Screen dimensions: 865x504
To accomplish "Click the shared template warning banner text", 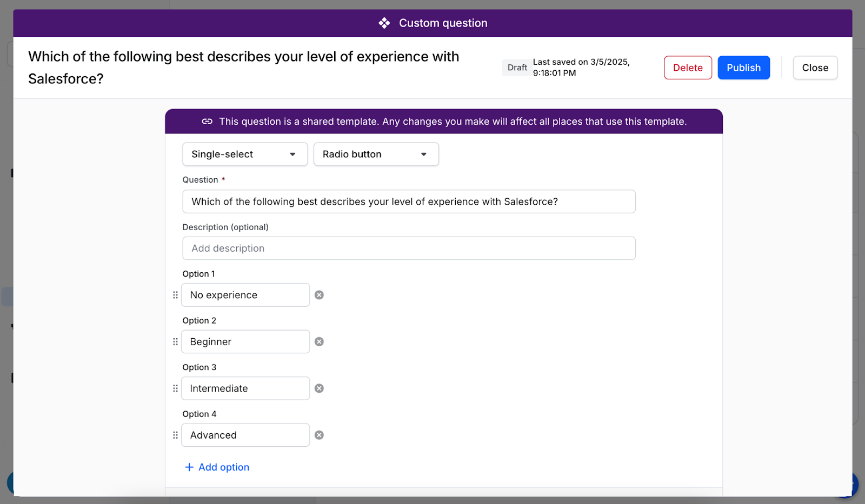I will click(453, 122).
